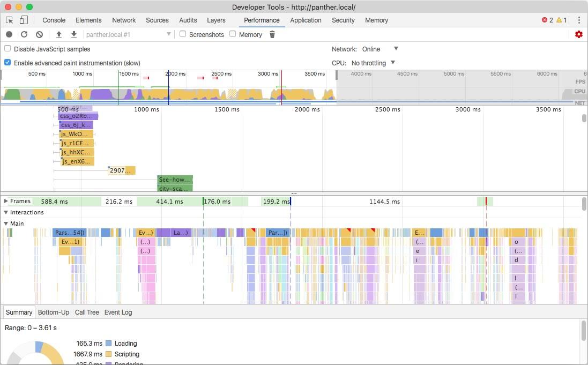Screen dimensions: 588x365
Task: Select the 588.4 ms frame
Action: click(54, 202)
